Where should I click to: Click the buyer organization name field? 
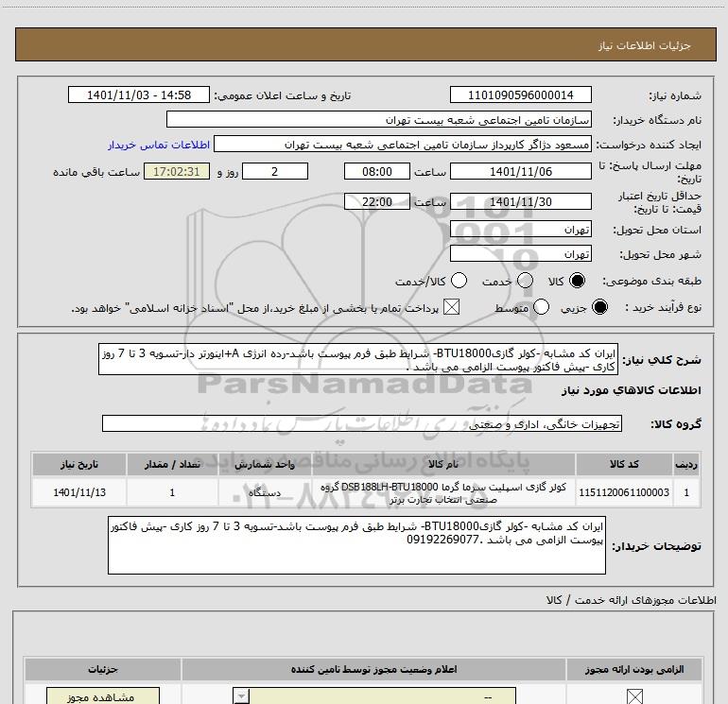pyautogui.click(x=379, y=120)
